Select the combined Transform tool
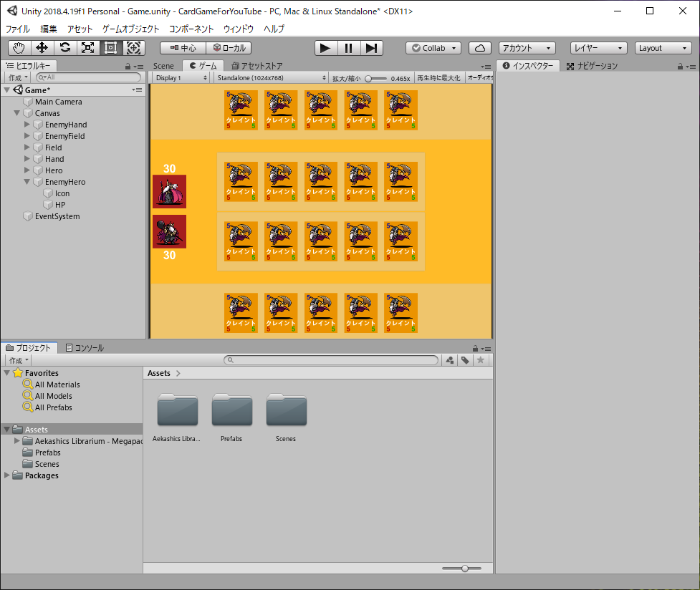The width and height of the screenshot is (700, 590). [133, 48]
